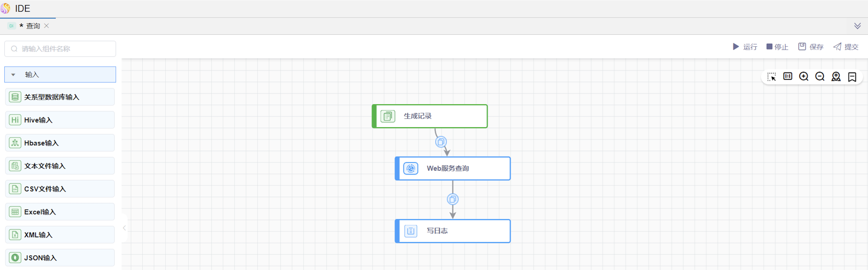This screenshot has width=868, height=270.
Task: Select the Web服务查询 node
Action: (452, 168)
